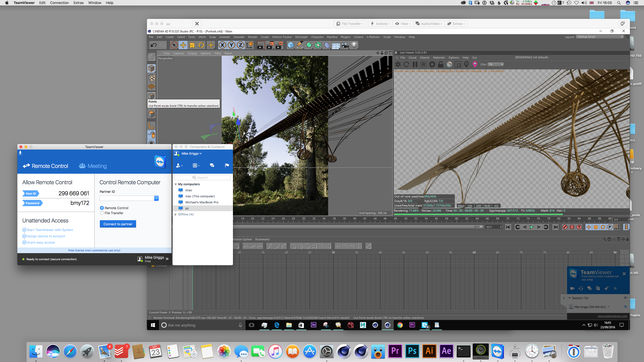
Task: Open Edit Render Settings icon
Action: tap(279, 45)
